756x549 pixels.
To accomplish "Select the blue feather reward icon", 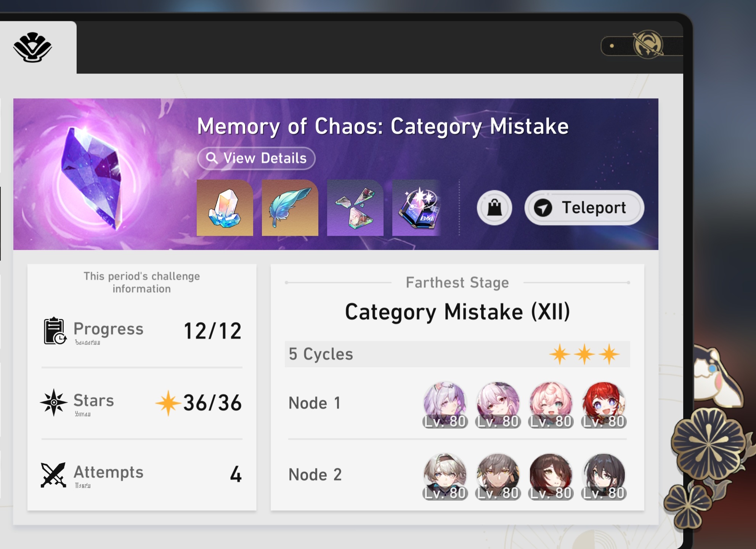I will click(x=290, y=208).
